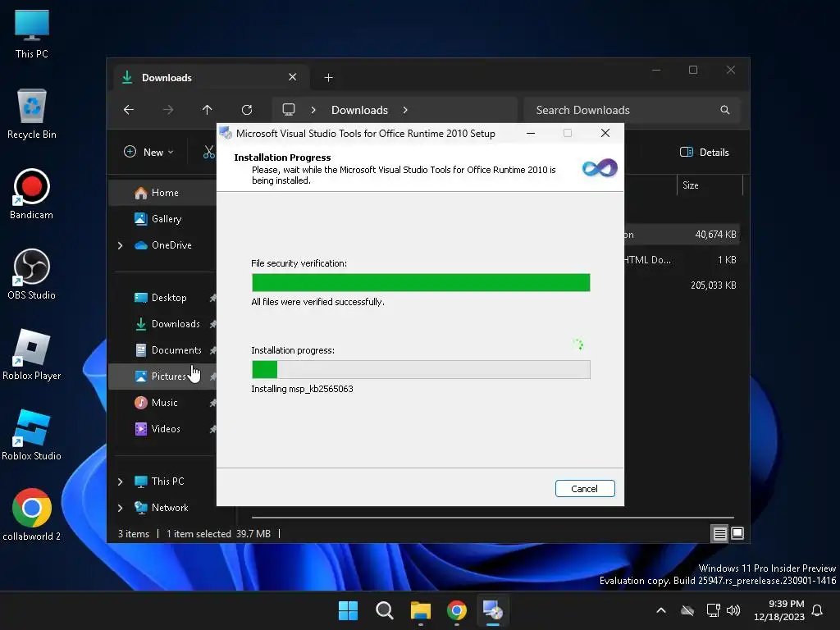Launch Bandicam from the desktop

[32, 194]
